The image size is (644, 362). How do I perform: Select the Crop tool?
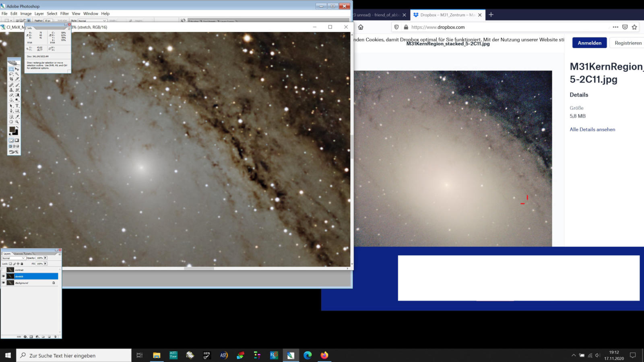coord(11,79)
